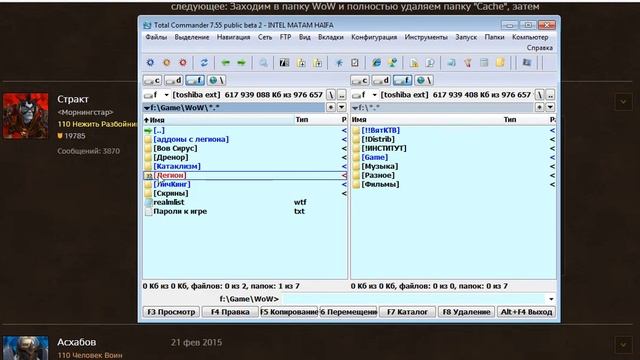The image size is (640, 360).
Task: Click the grey calculator-like toolbar icon
Action: pyautogui.click(x=484, y=62)
